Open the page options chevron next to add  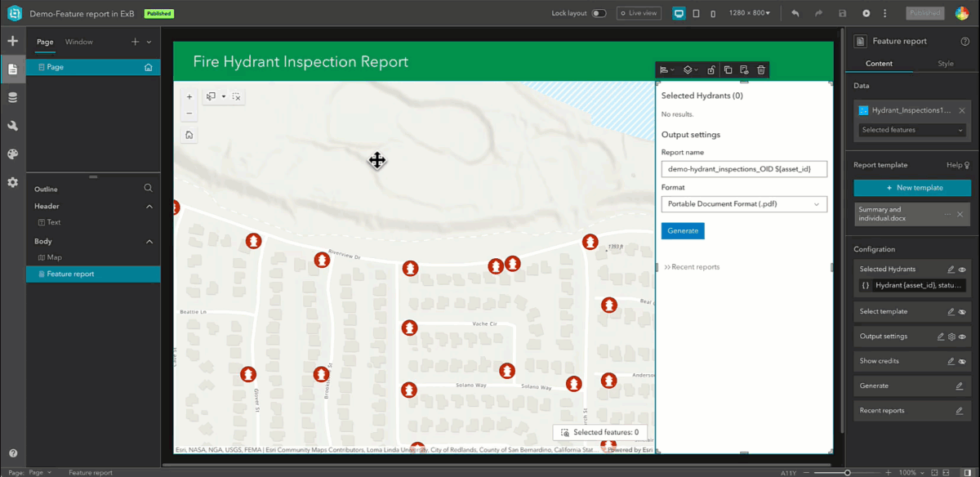[x=149, y=42]
